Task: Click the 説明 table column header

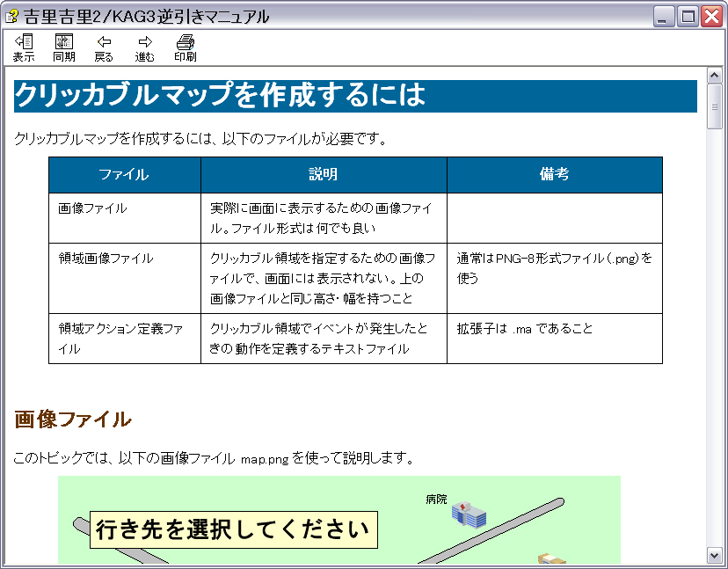Action: click(324, 175)
